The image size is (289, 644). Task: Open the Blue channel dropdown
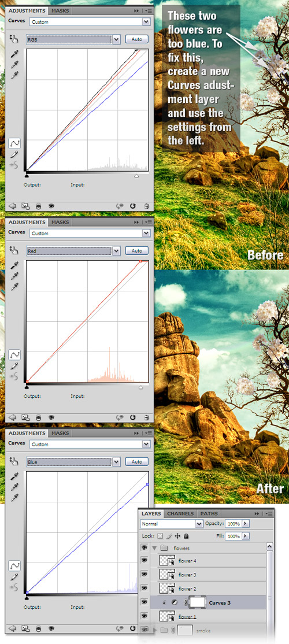116,462
